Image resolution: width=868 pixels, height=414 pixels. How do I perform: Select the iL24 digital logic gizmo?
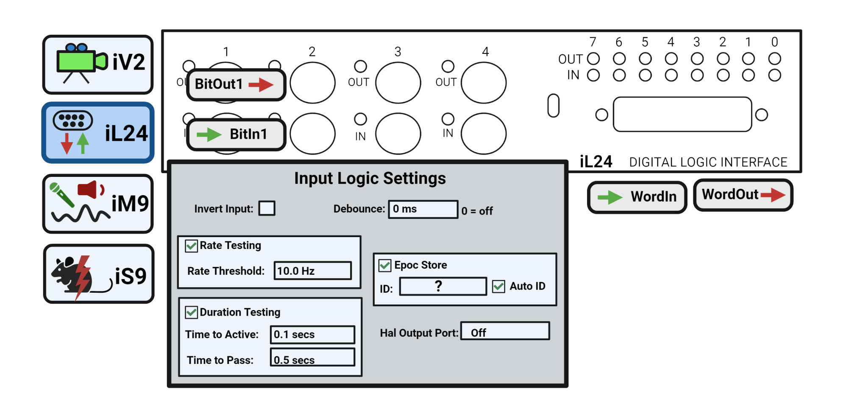[x=97, y=132]
